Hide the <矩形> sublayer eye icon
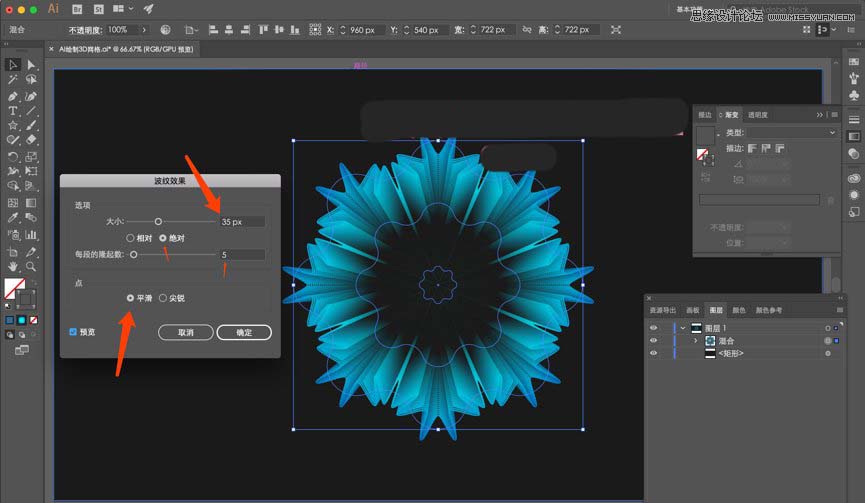This screenshot has height=503, width=865. coord(653,354)
